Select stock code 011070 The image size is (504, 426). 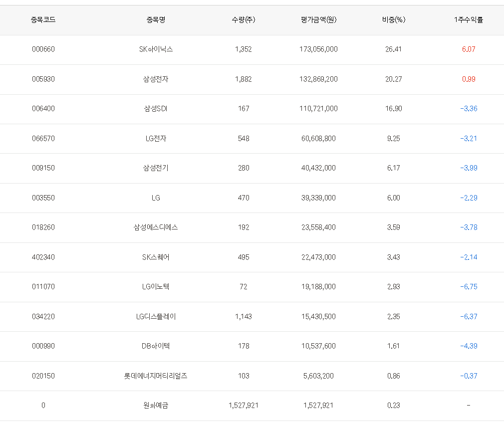click(43, 286)
